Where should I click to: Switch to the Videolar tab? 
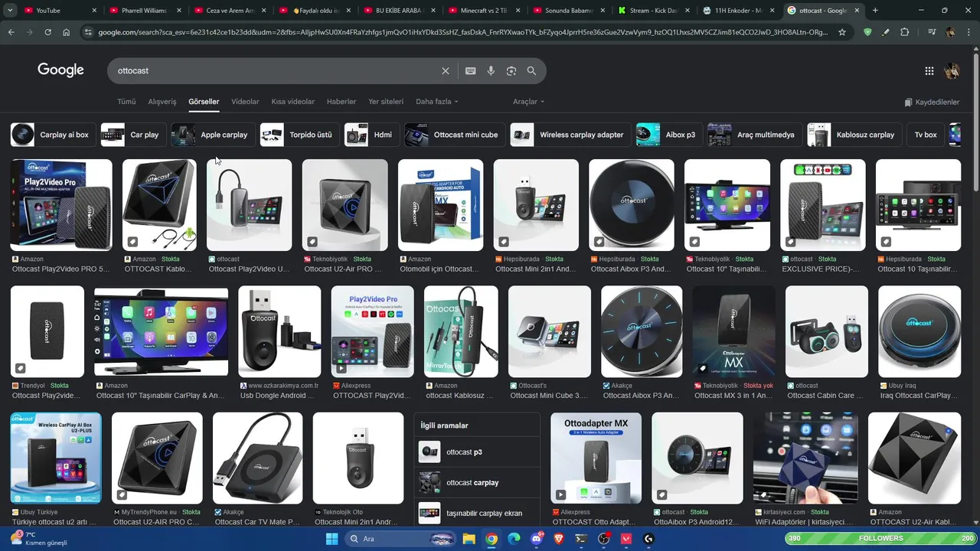point(245,101)
